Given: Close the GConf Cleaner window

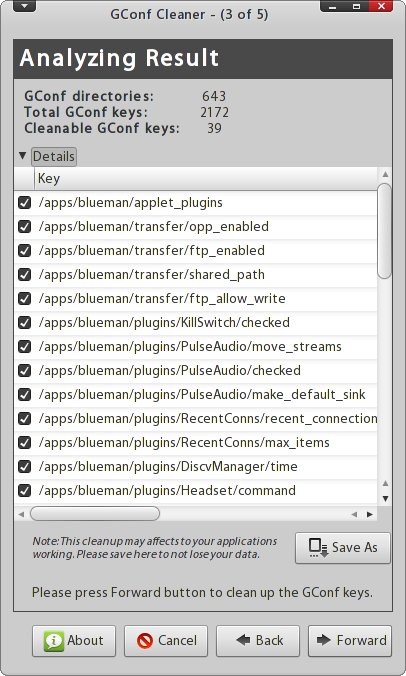Looking at the screenshot, I should [x=381, y=6].
